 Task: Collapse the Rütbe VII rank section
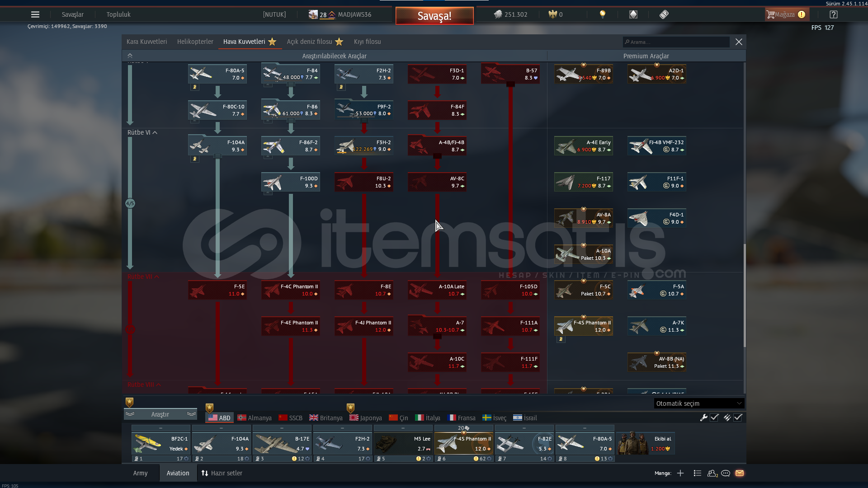click(x=143, y=277)
